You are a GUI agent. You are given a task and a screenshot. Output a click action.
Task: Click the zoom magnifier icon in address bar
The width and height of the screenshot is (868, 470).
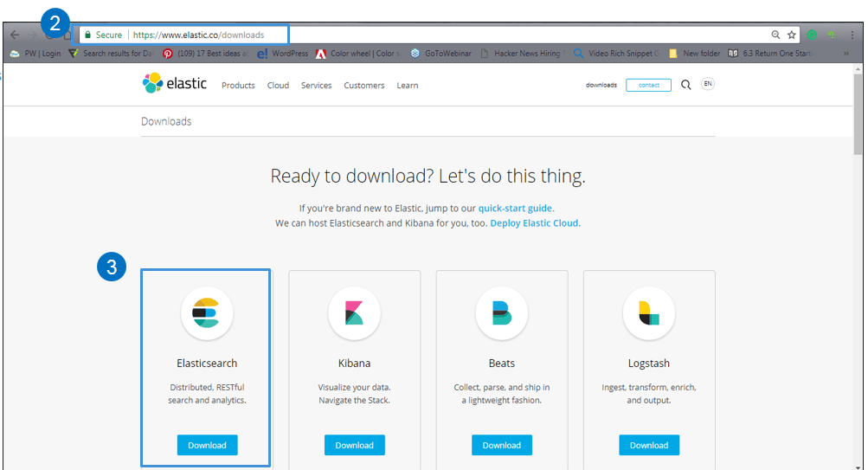(x=775, y=35)
